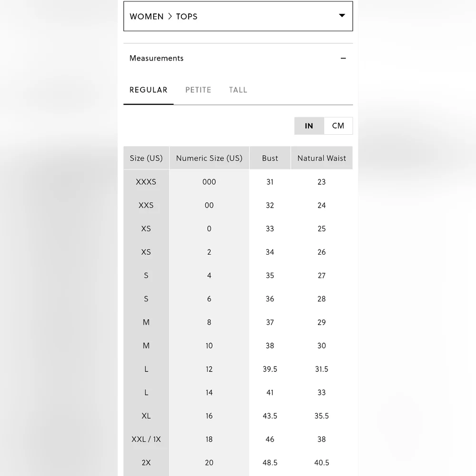
Task: Collapse the Measurements section with minus icon
Action: click(x=343, y=58)
